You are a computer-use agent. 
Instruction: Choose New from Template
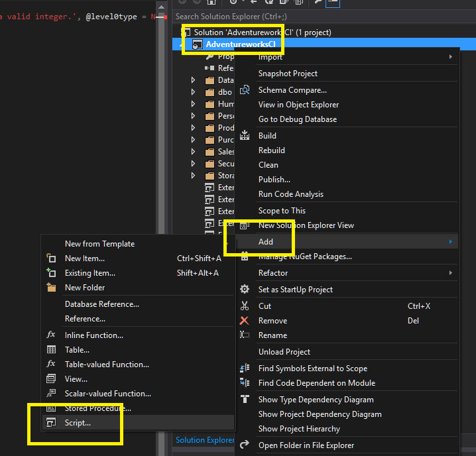99,244
